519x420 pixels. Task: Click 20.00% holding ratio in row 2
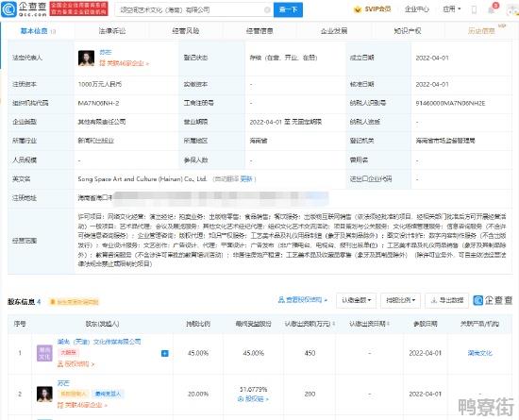point(198,395)
